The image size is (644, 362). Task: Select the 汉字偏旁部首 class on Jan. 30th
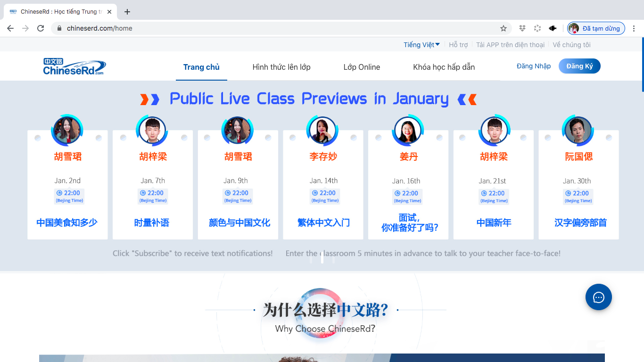coord(580,222)
